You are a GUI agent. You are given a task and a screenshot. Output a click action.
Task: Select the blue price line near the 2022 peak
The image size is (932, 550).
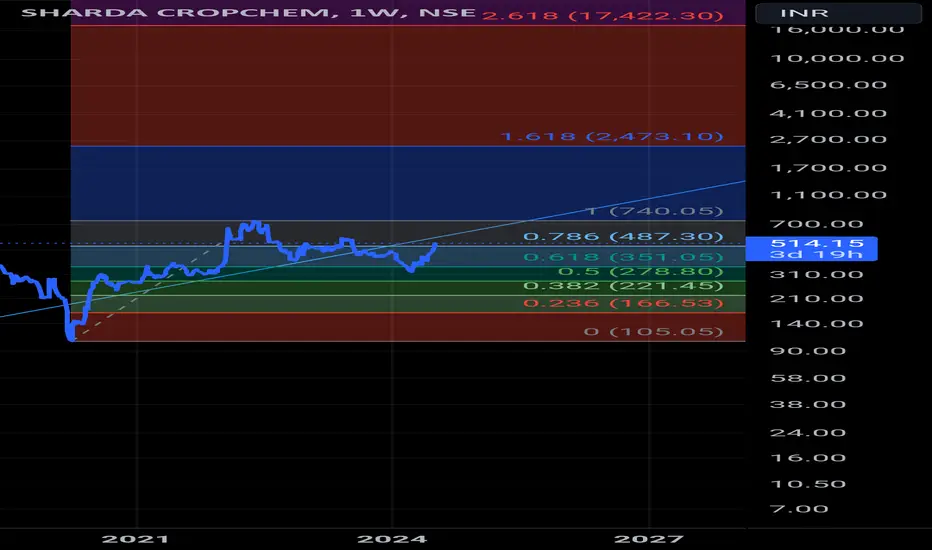pyautogui.click(x=254, y=224)
